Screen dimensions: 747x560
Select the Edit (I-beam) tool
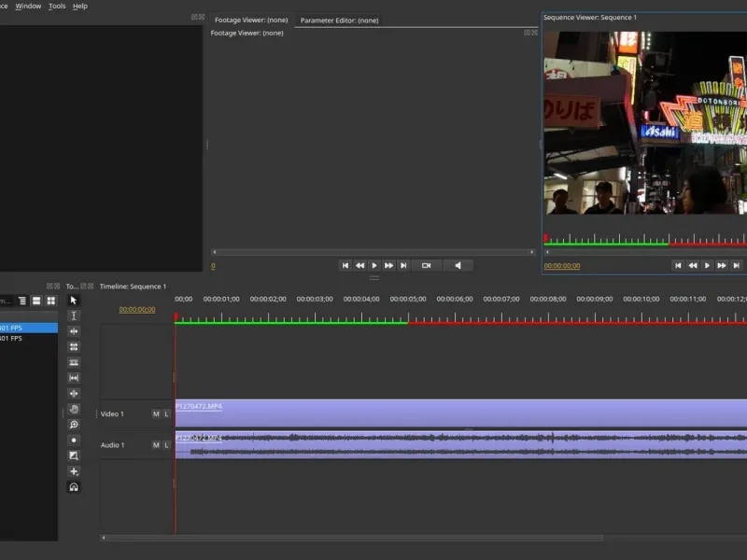[74, 316]
